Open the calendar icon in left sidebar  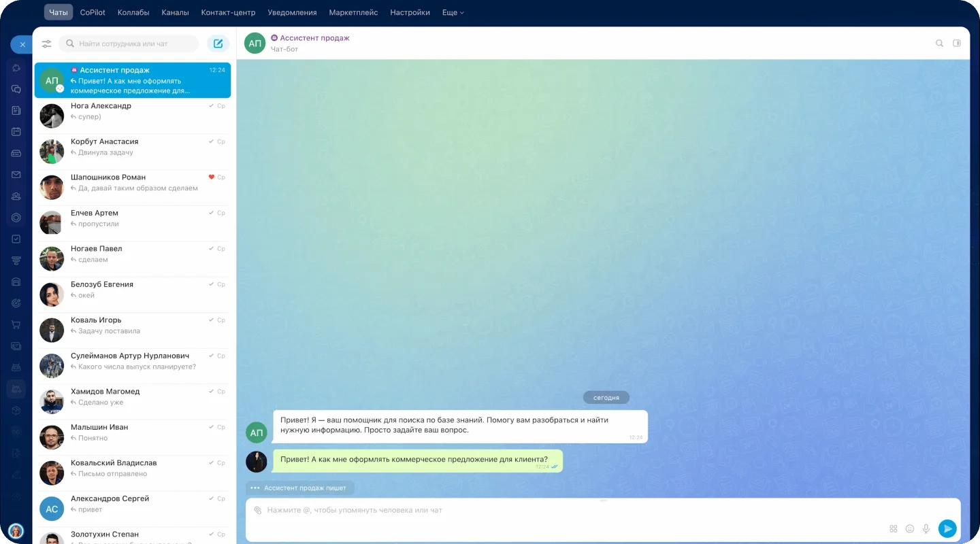(x=16, y=131)
